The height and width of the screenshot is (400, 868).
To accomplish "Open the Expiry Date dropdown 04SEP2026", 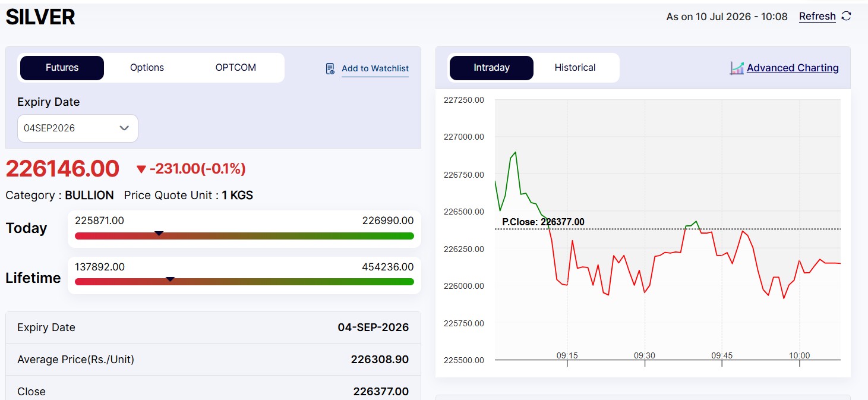I will point(78,128).
